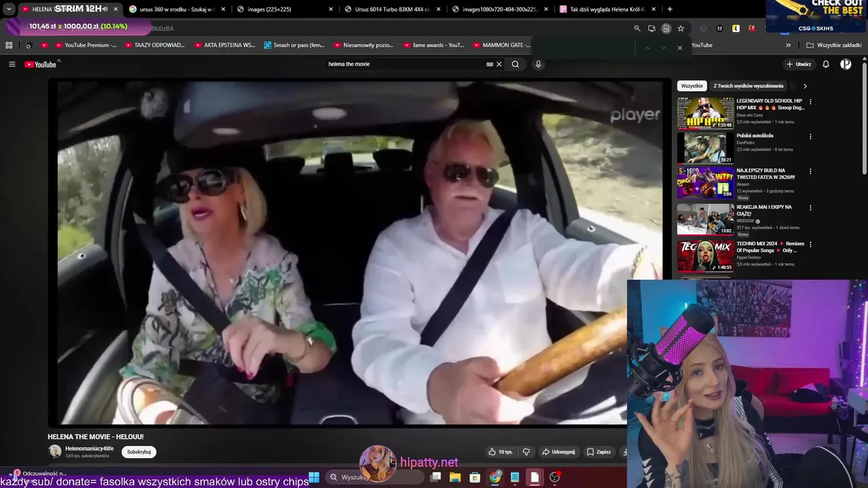Select 'Z Twoich wyników wyszukiwania' chip
This screenshot has height=488, width=868.
(x=748, y=86)
